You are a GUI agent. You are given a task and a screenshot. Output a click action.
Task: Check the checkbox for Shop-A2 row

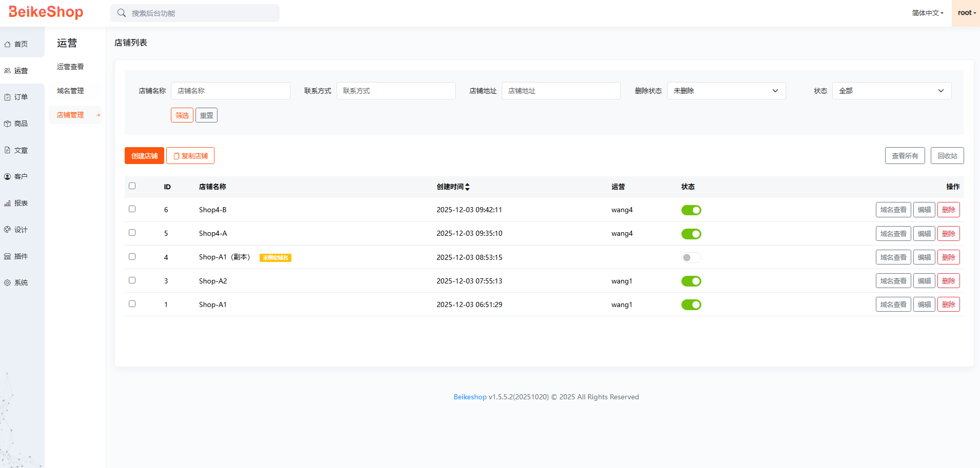132,280
